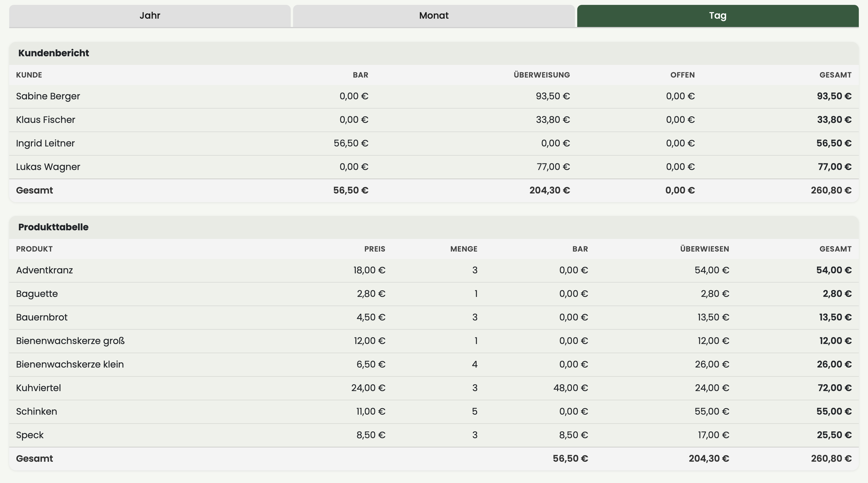The height and width of the screenshot is (483, 868).
Task: Switch to the Jahr tab
Action: pos(150,16)
